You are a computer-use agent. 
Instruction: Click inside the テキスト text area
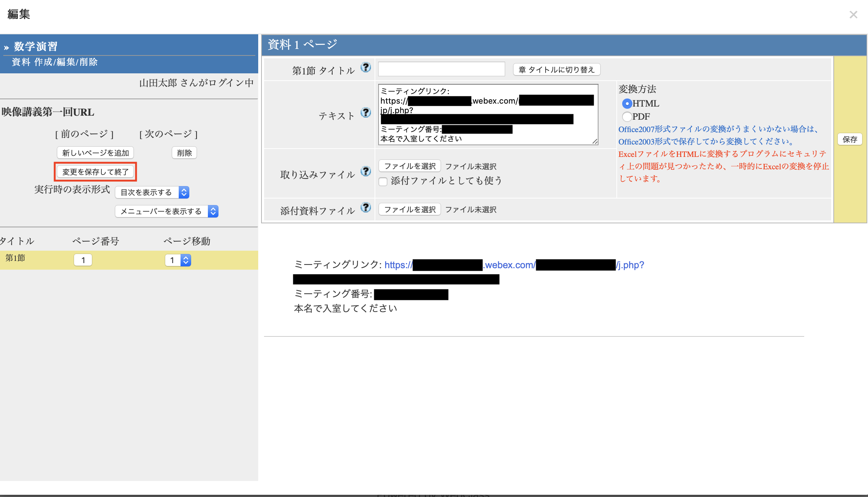pyautogui.click(x=488, y=115)
